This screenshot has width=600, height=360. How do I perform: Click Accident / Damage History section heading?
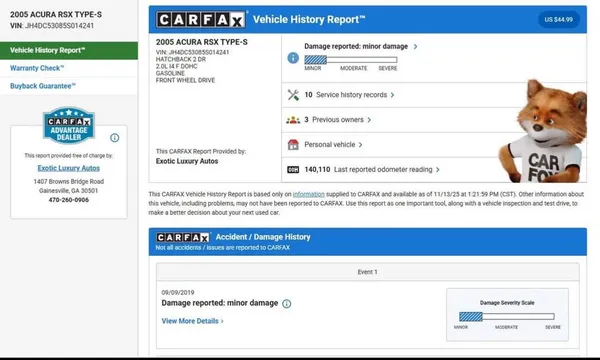(263, 237)
